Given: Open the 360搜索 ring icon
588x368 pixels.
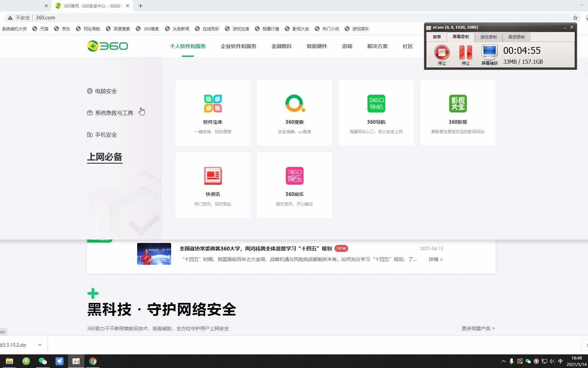Looking at the screenshot, I should tap(295, 104).
